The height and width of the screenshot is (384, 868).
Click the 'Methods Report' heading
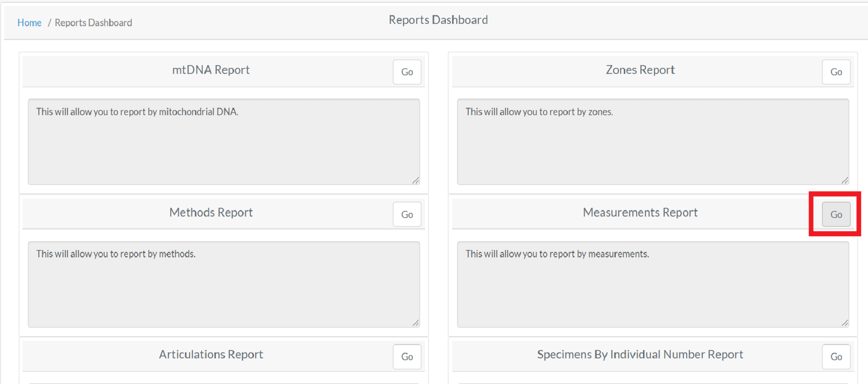[211, 212]
